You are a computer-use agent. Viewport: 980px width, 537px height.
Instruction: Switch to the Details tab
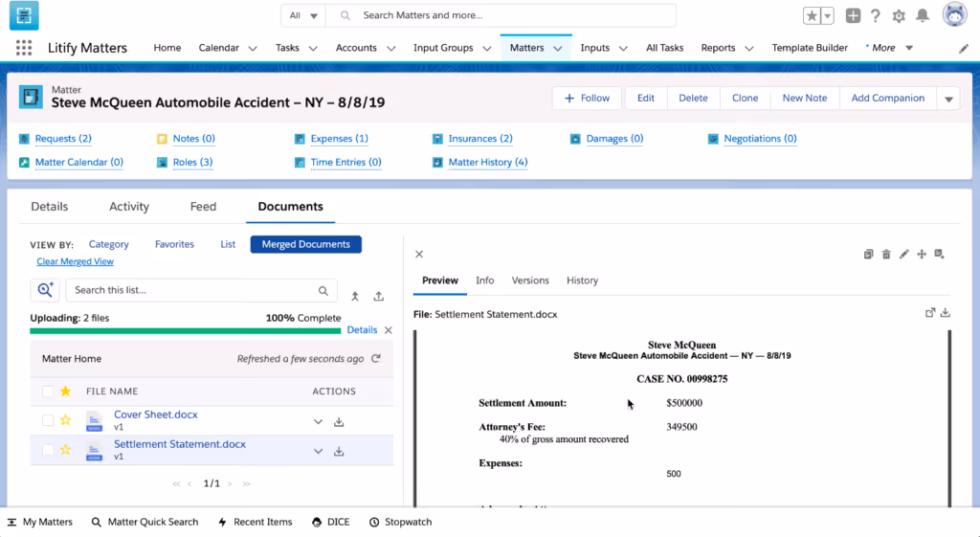(50, 207)
